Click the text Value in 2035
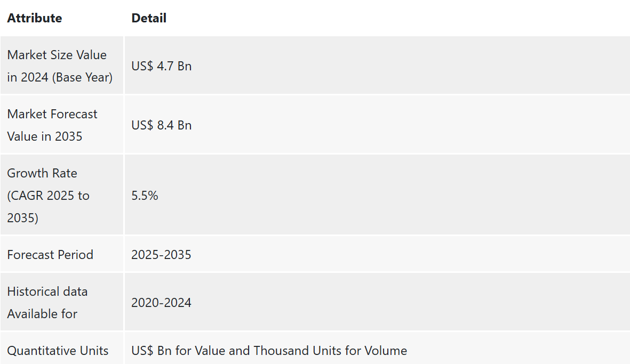This screenshot has width=630, height=364. [x=45, y=136]
